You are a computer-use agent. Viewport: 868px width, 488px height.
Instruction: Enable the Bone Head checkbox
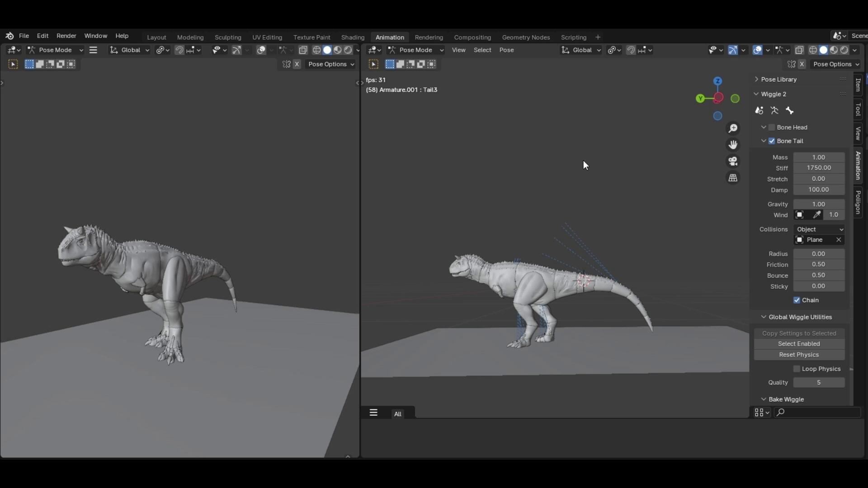pos(772,127)
